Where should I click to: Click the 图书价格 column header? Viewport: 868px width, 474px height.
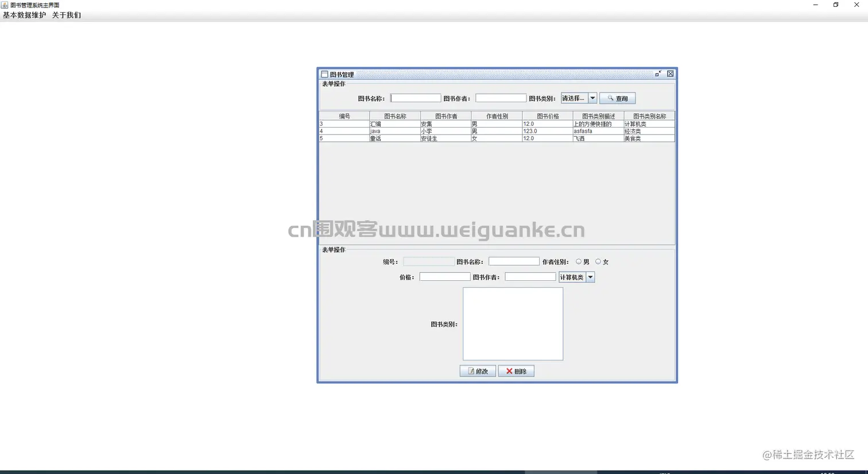(x=548, y=116)
